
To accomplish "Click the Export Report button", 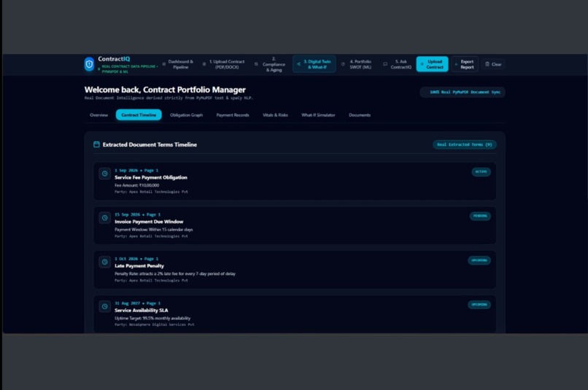I will (x=465, y=64).
